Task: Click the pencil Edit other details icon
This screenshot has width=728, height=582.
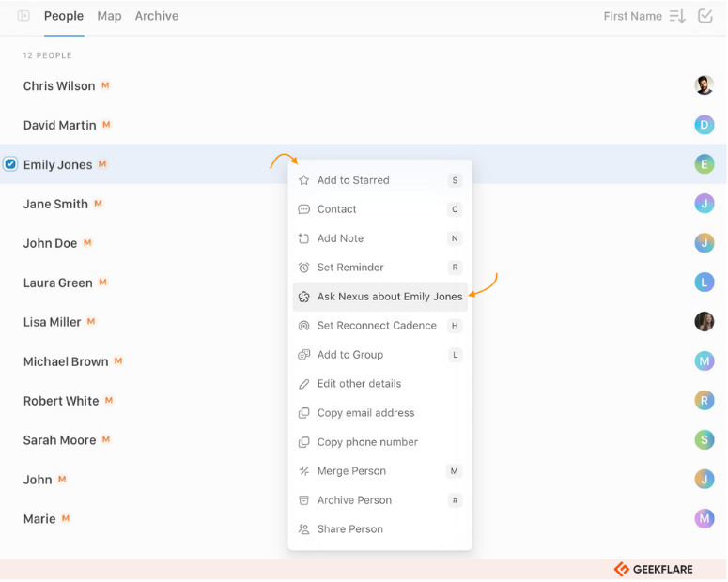Action: tap(303, 384)
